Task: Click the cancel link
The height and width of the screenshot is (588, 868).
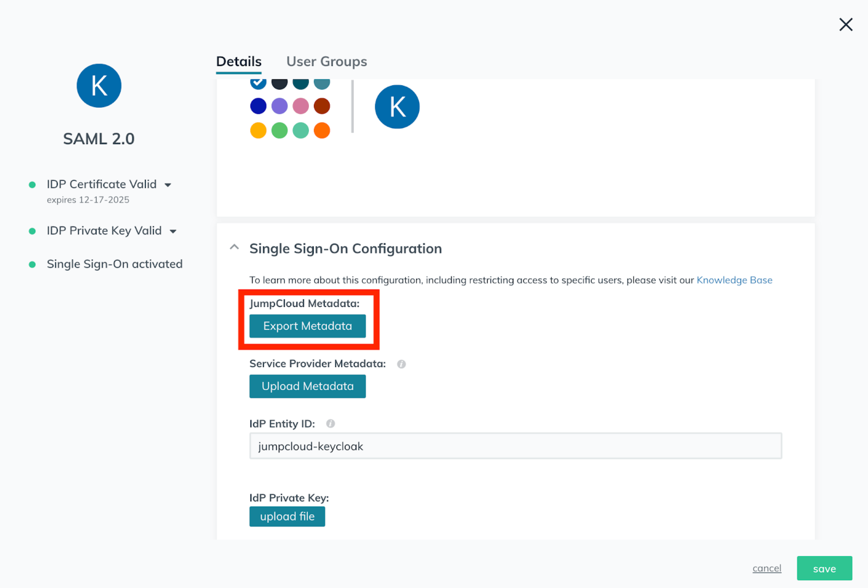Action: [x=767, y=568]
